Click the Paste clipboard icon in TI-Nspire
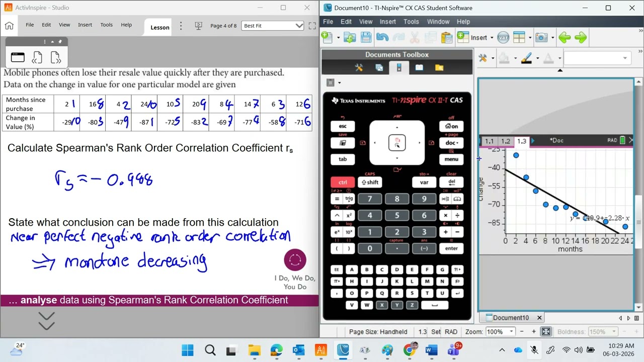The image size is (644, 362). (446, 37)
